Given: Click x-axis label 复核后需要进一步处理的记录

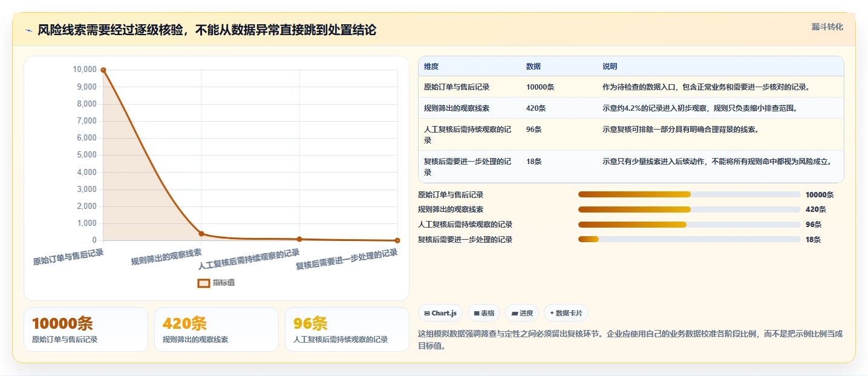Looking at the screenshot, I should 347,259.
